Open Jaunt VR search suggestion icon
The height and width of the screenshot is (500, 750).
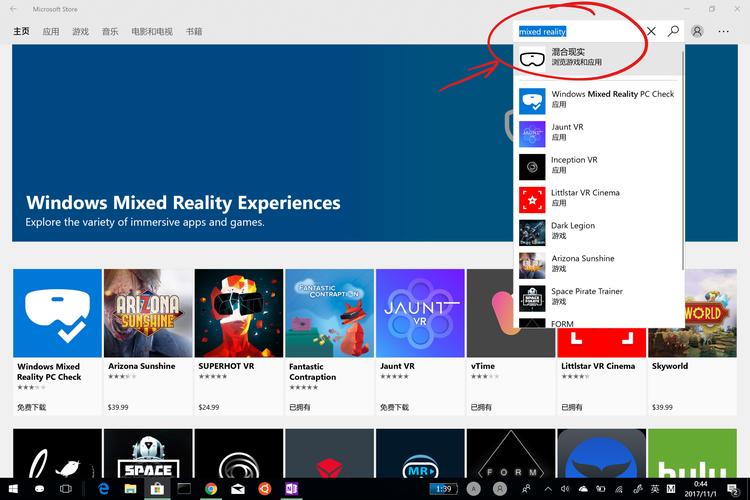click(532, 134)
